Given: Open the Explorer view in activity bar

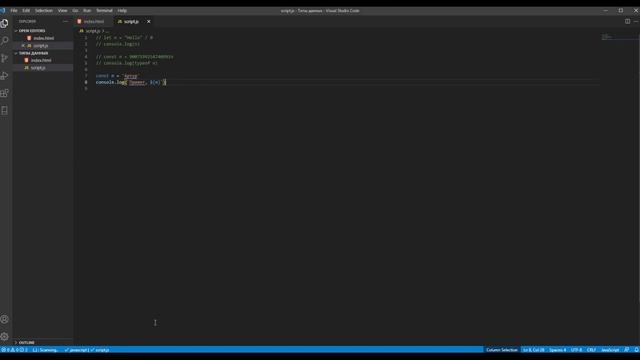Looking at the screenshot, I should click(4, 23).
